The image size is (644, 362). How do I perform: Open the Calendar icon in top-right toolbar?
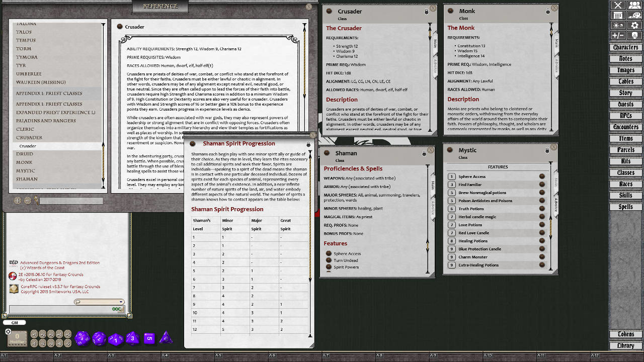point(618,16)
